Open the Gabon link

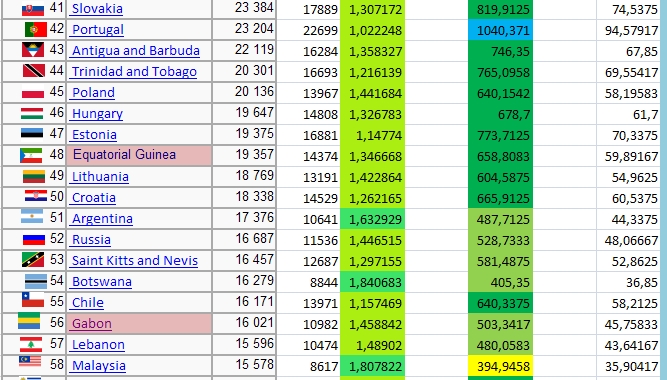[92, 324]
